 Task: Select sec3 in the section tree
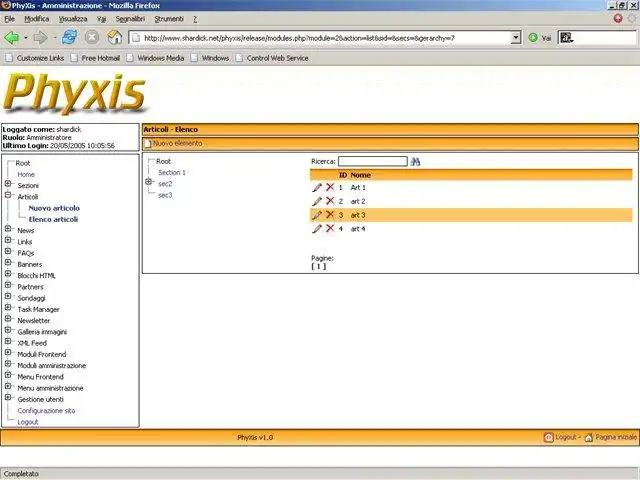[x=165, y=196]
